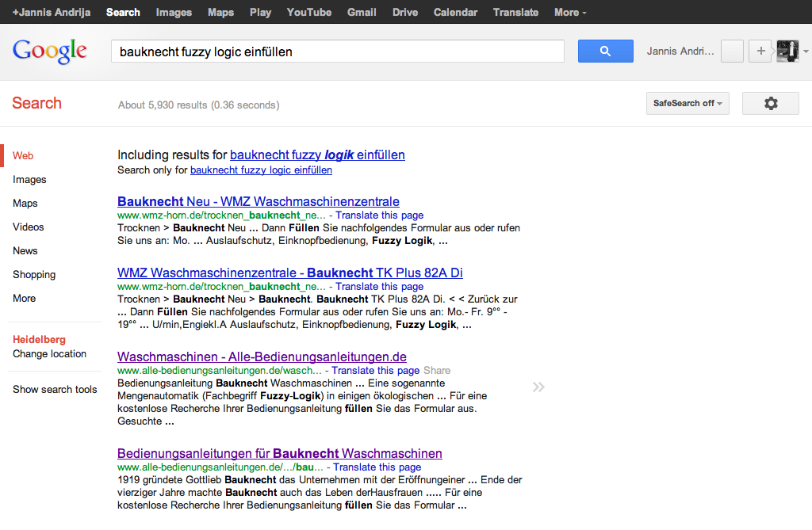Open Gmail from the top bar

362,12
